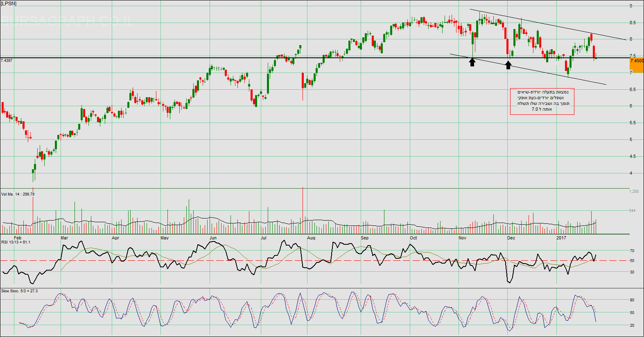
Task: Click the 80 level on the Slow Stochastic scale
Action: 632,300
